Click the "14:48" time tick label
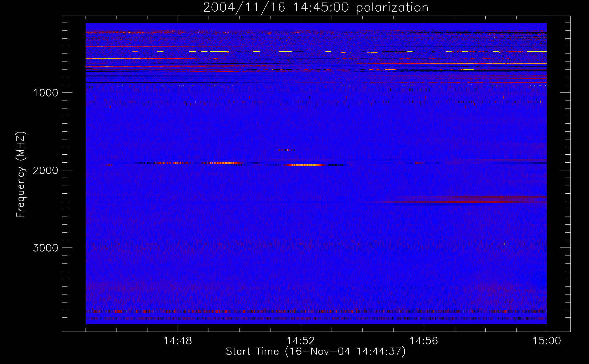 coord(178,341)
